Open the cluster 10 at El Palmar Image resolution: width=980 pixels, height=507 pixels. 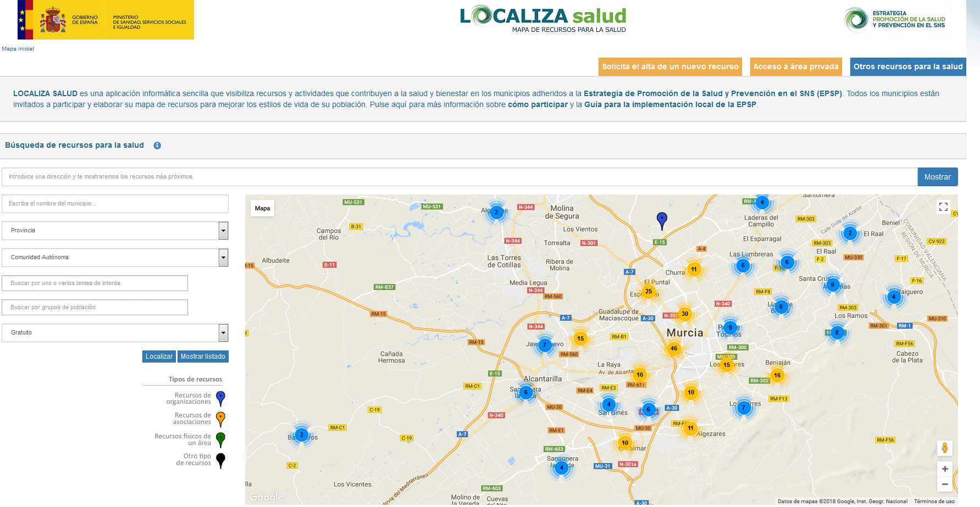pyautogui.click(x=625, y=443)
